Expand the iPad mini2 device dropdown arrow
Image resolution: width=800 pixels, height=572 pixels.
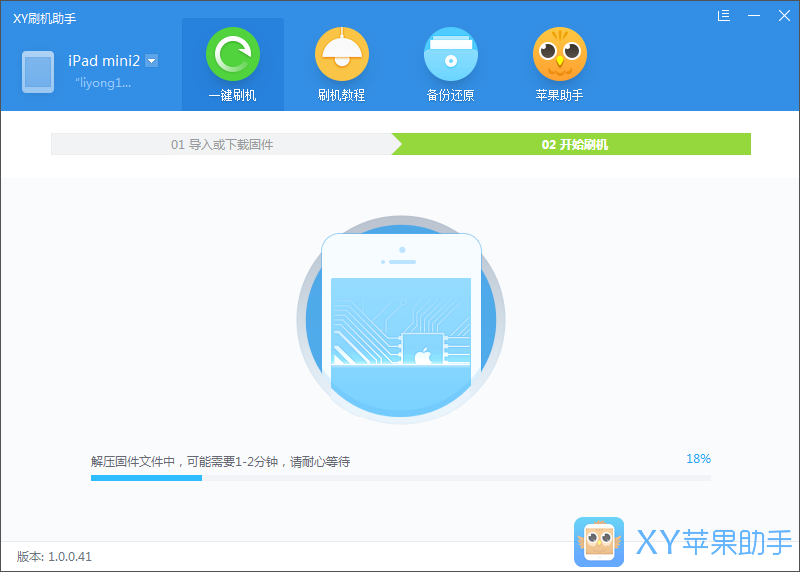[x=152, y=61]
